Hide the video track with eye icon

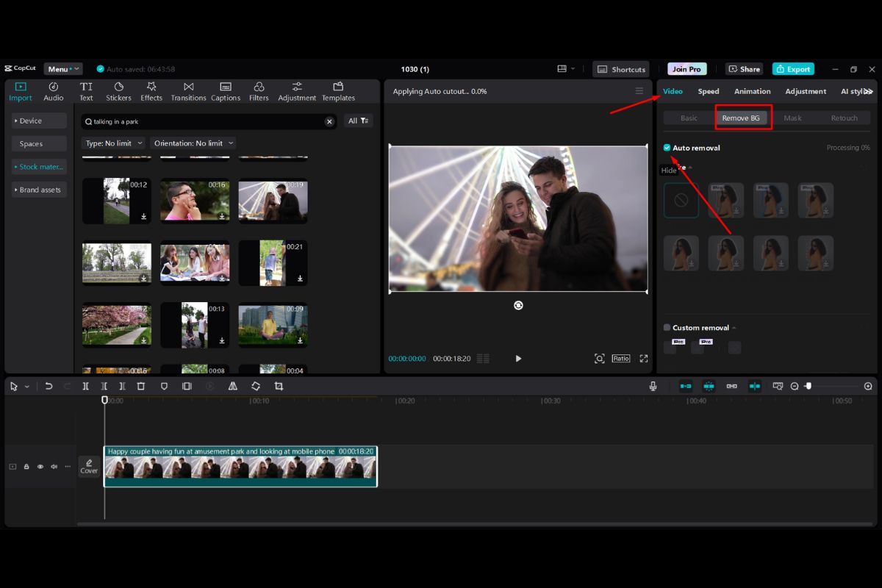click(x=40, y=467)
